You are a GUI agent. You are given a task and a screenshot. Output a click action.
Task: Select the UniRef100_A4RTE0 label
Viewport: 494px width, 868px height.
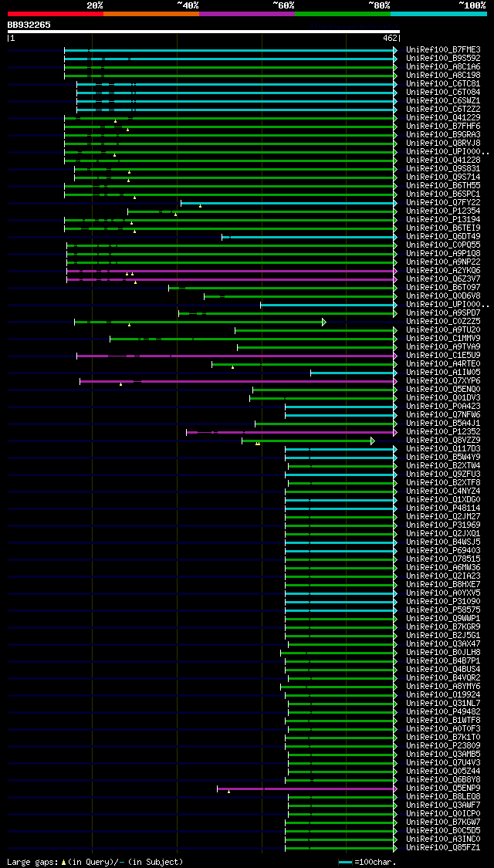pyautogui.click(x=443, y=363)
